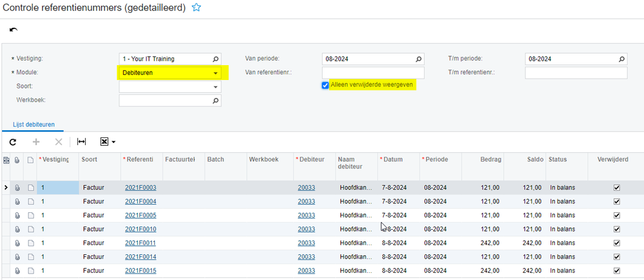Open Van periode lookup magnifier
Image resolution: width=644 pixels, height=280 pixels.
tap(419, 59)
